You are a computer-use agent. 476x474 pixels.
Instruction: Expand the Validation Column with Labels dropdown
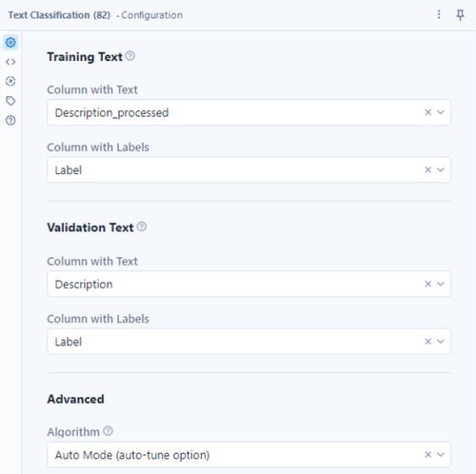click(x=441, y=342)
